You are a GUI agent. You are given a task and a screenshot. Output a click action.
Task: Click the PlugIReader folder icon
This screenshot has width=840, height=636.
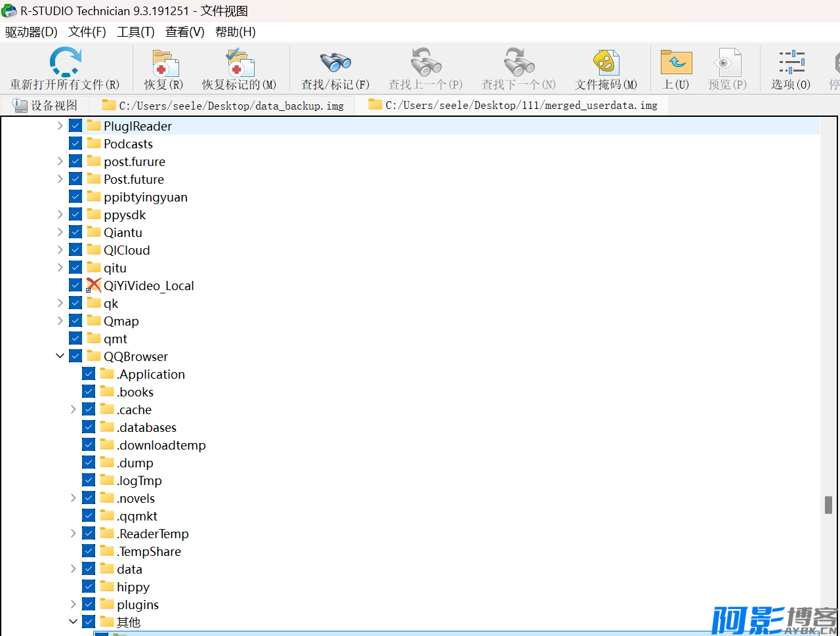tap(94, 125)
